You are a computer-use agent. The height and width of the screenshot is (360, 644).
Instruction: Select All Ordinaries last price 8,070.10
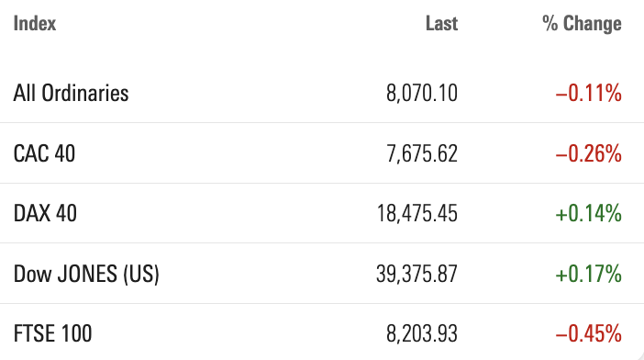[422, 93]
